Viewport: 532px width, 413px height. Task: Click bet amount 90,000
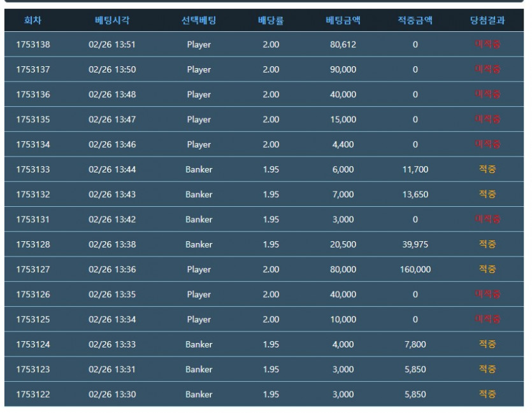(x=343, y=69)
